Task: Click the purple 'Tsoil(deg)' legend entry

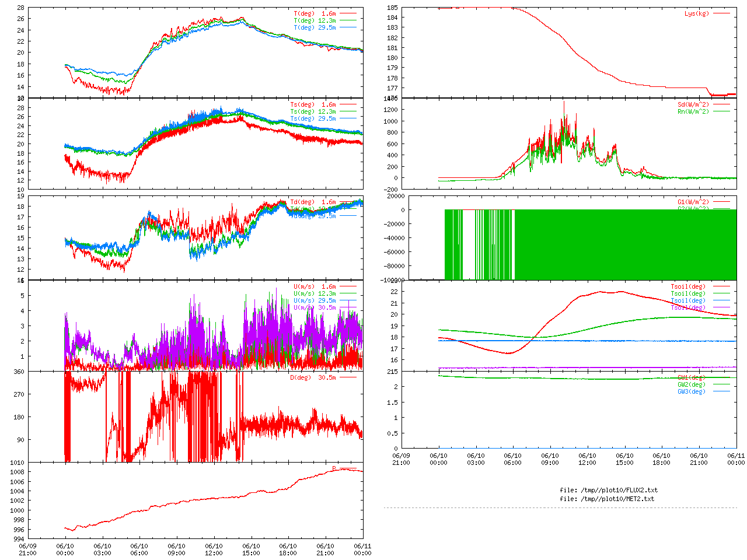Action: 688,308
